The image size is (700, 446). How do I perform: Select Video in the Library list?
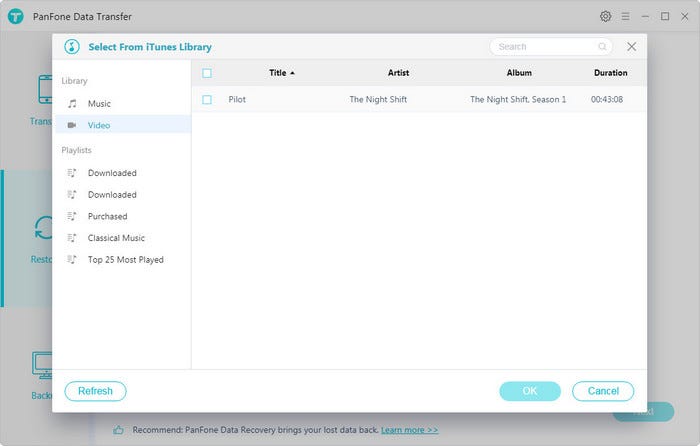click(x=122, y=125)
